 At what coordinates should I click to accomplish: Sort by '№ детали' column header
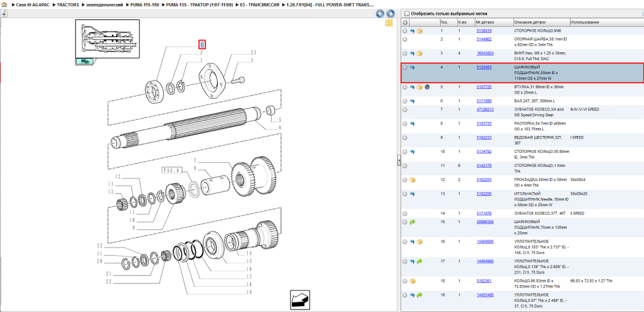click(x=484, y=22)
